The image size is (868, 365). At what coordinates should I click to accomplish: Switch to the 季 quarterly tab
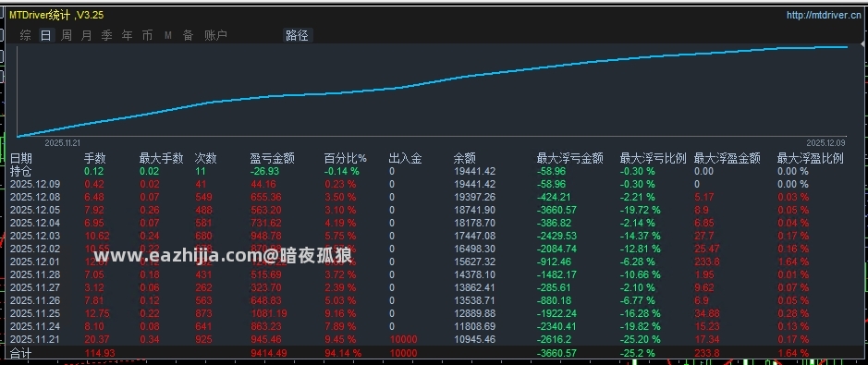(107, 36)
